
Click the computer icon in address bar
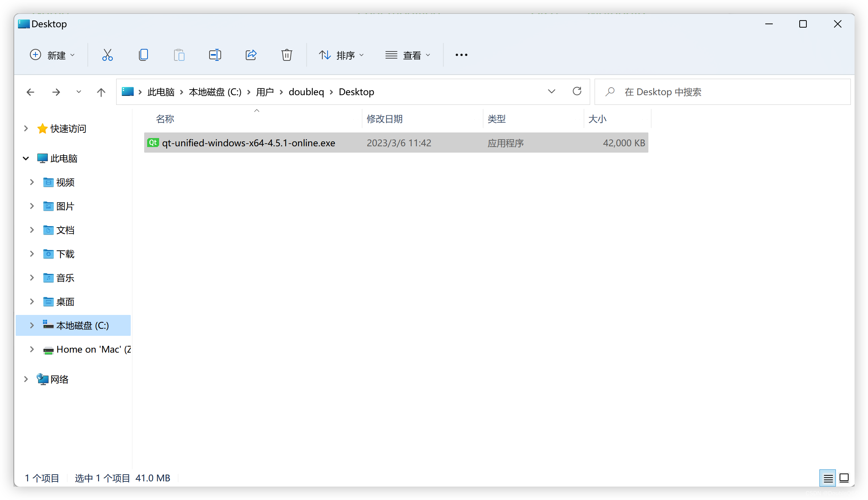pyautogui.click(x=128, y=91)
